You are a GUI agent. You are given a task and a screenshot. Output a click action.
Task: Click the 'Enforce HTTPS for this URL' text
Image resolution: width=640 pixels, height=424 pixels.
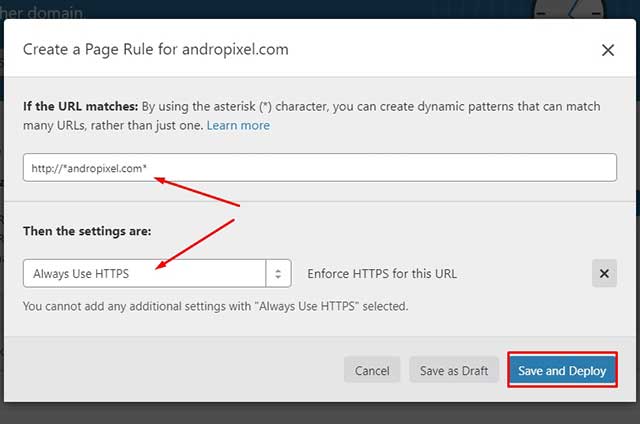pyautogui.click(x=382, y=273)
